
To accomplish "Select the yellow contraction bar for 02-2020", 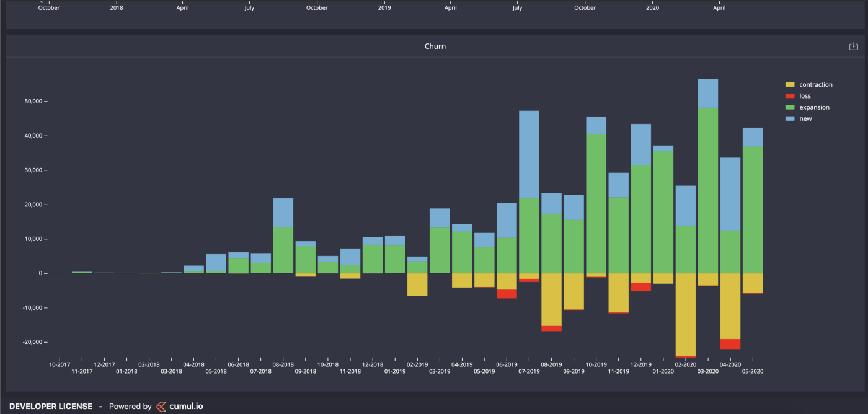I will coord(686,314).
